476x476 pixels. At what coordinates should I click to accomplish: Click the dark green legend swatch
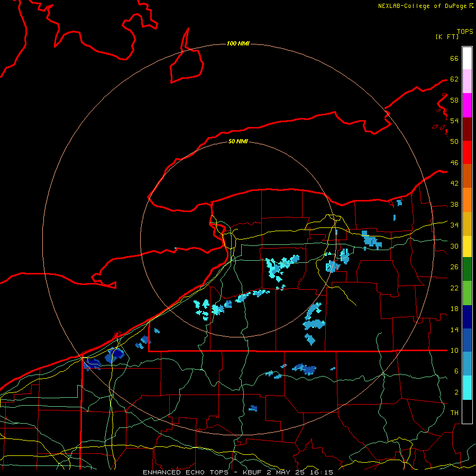[467, 269]
